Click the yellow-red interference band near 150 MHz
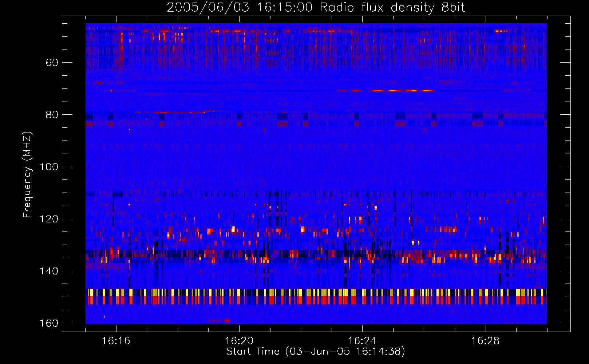The height and width of the screenshot is (364, 589). (316, 297)
